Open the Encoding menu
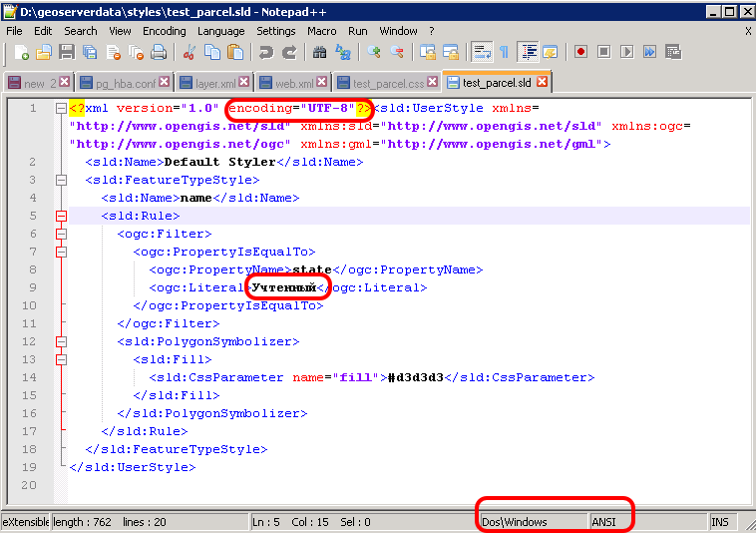 [x=165, y=31]
